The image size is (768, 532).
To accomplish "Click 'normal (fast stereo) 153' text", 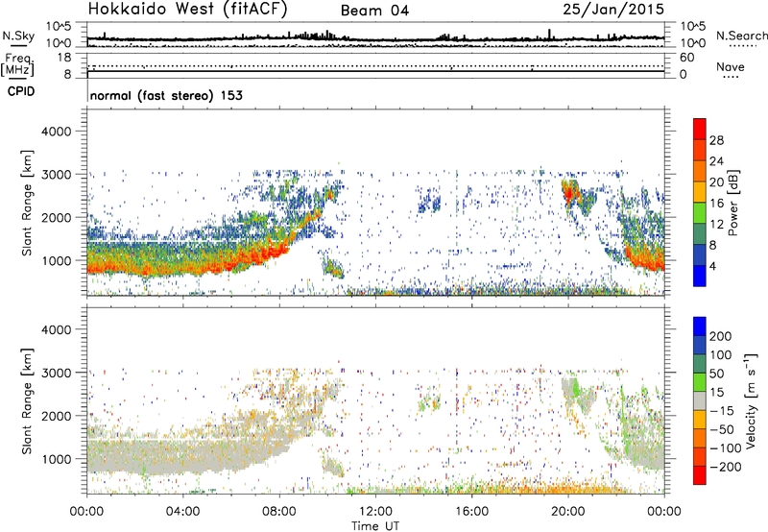I will pos(166,95).
